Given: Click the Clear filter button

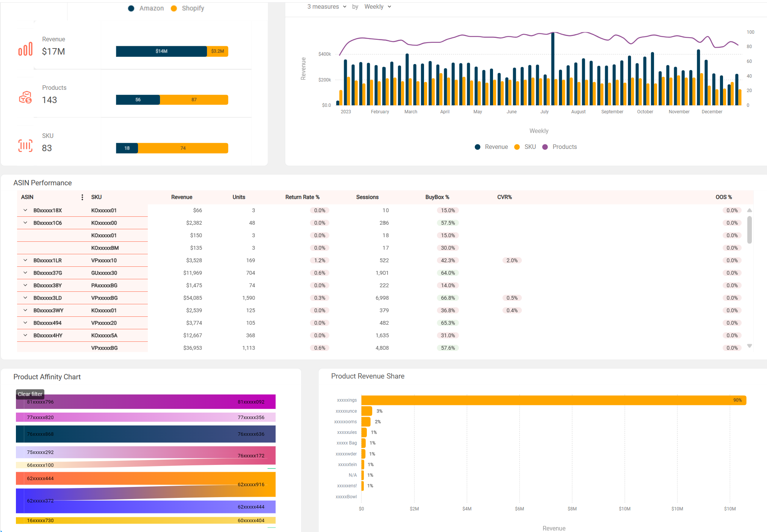Looking at the screenshot, I should coord(30,394).
